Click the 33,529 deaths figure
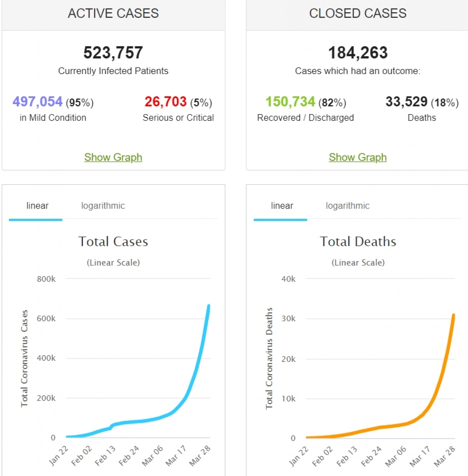The image size is (468, 476). coord(406,102)
